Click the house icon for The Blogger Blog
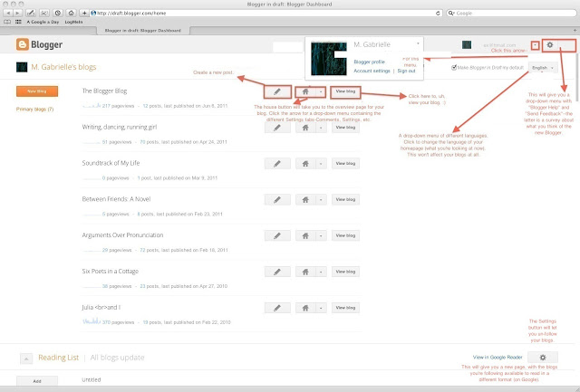The width and height of the screenshot is (580, 392). [305, 91]
